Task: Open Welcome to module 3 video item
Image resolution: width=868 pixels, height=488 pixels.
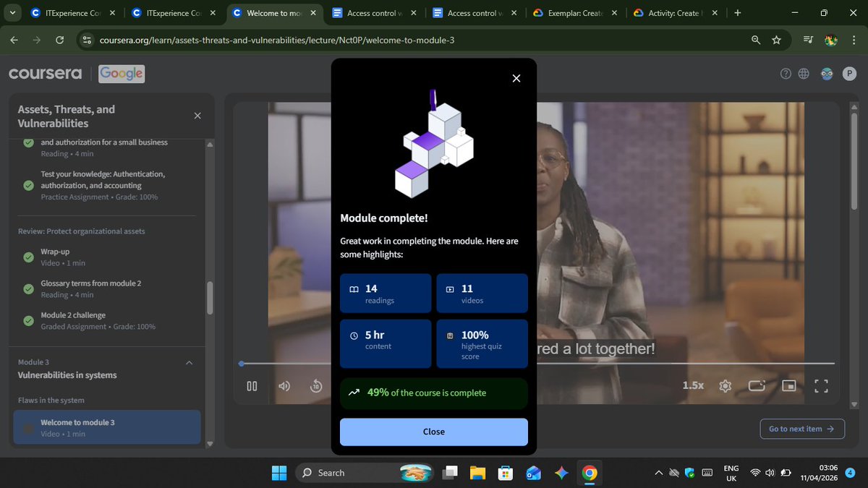Action: click(x=107, y=427)
